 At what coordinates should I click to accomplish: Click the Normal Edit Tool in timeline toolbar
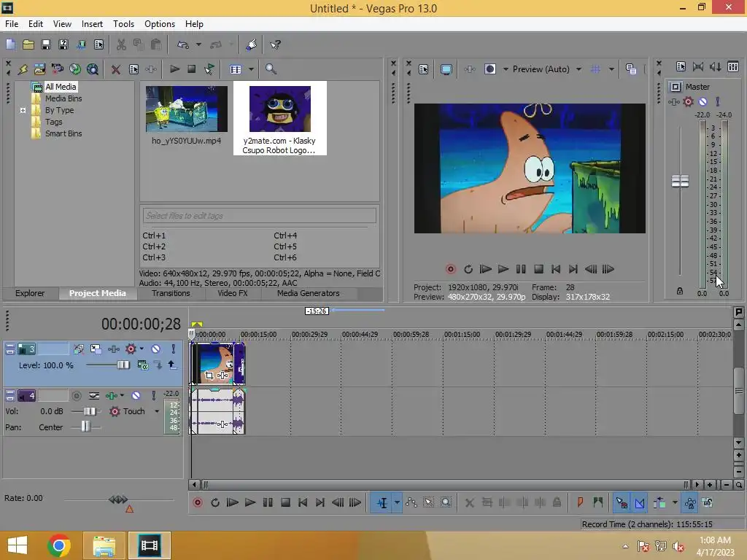382,502
